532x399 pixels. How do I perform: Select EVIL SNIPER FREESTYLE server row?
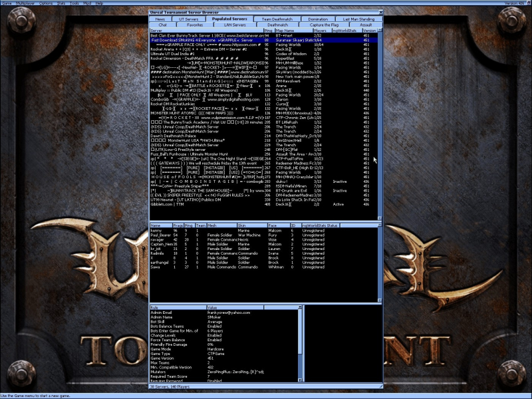263,195
